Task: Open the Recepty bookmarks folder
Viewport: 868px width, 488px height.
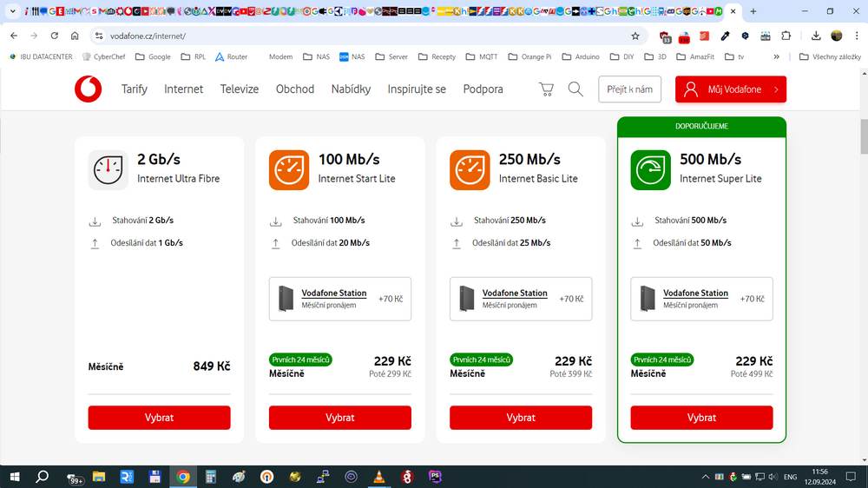Action: [x=437, y=56]
